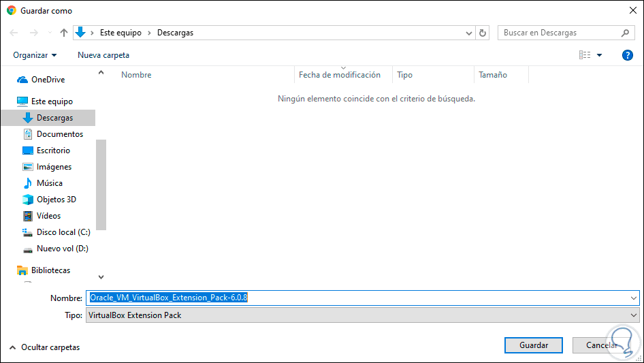The width and height of the screenshot is (644, 363).
Task: Change the view layout icon
Action: (585, 55)
